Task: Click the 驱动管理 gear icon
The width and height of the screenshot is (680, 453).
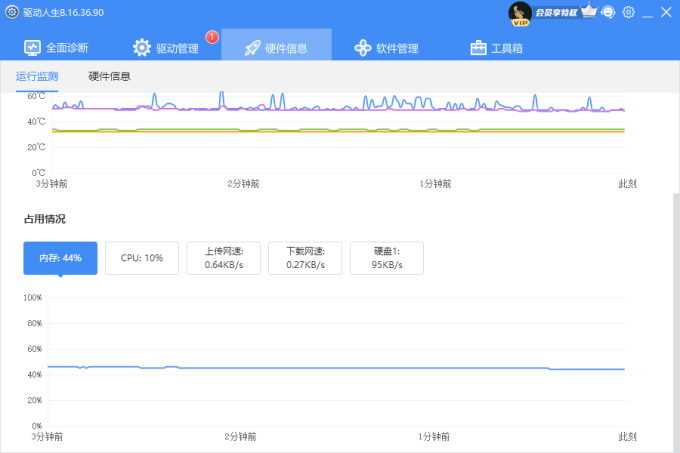Action: (142, 48)
